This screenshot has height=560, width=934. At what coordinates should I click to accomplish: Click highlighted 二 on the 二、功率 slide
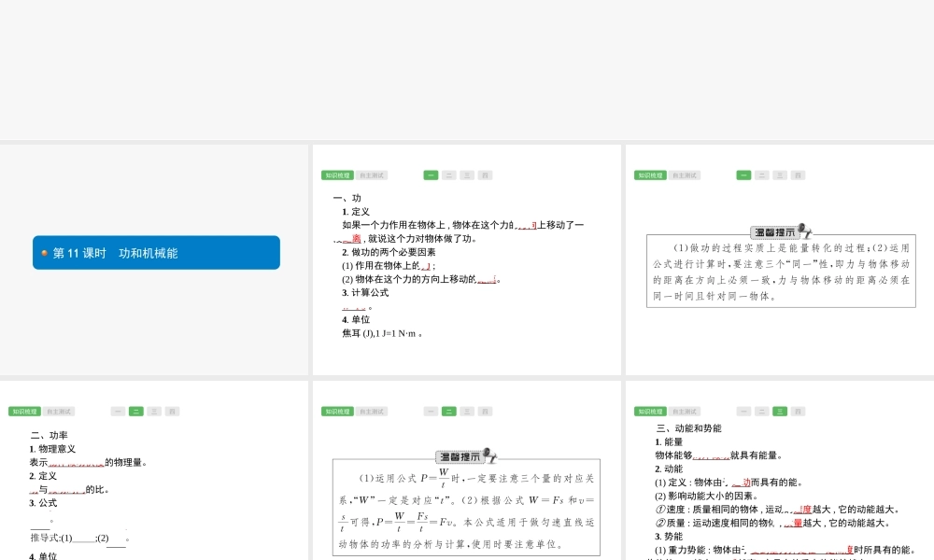click(135, 412)
